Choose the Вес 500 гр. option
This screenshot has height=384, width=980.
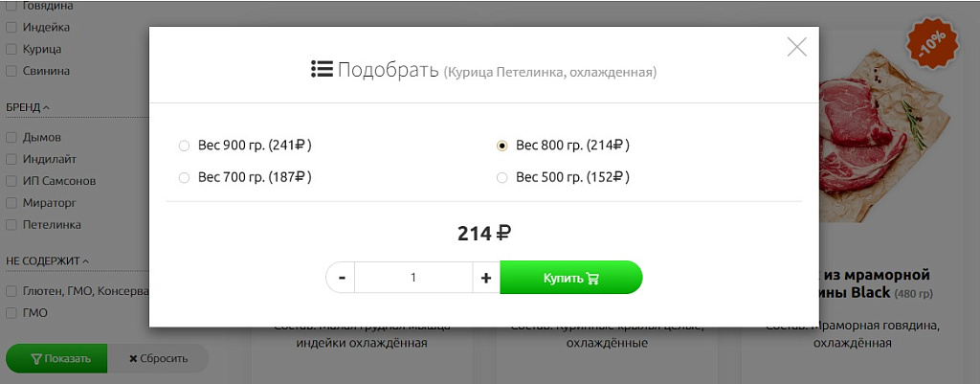(501, 177)
